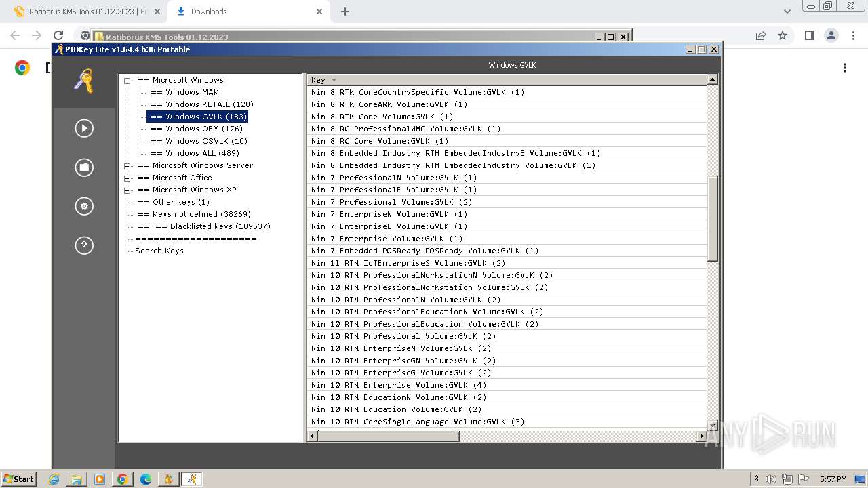Open Chrome tab search chevron

coord(787,12)
